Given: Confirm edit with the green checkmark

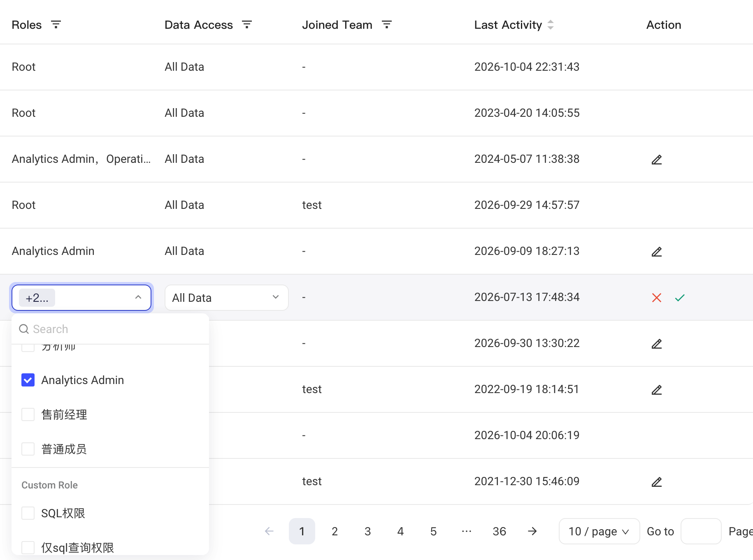Looking at the screenshot, I should coord(680,298).
